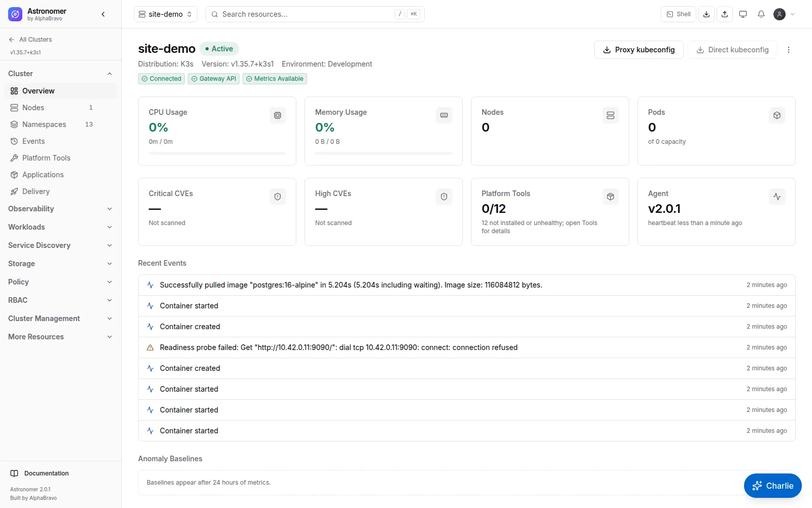Viewport: 812px width, 508px height.
Task: Expand the Observability section
Action: pyautogui.click(x=60, y=209)
